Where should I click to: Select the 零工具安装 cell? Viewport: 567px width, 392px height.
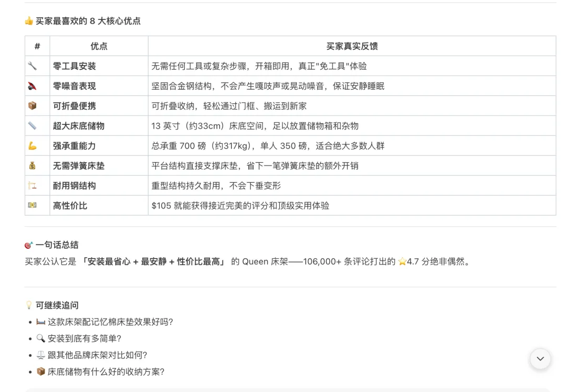tap(99, 66)
